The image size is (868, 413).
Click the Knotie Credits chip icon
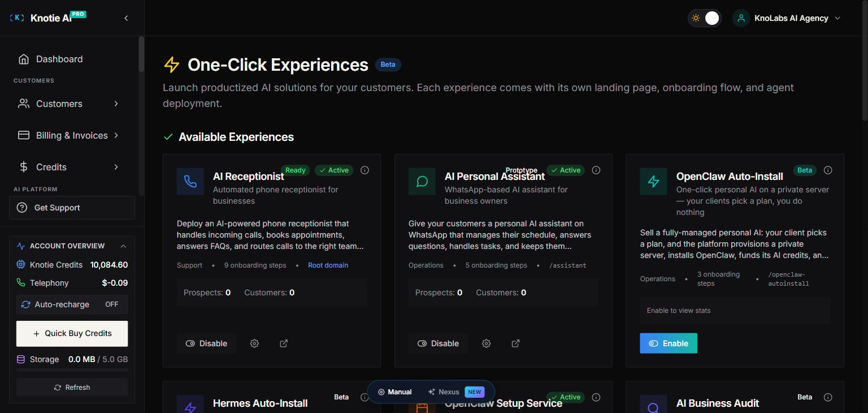coord(21,265)
